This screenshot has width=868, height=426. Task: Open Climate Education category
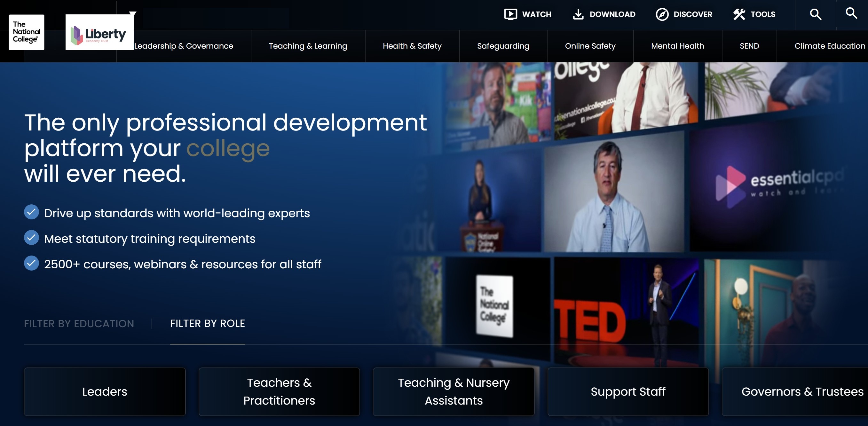click(830, 46)
